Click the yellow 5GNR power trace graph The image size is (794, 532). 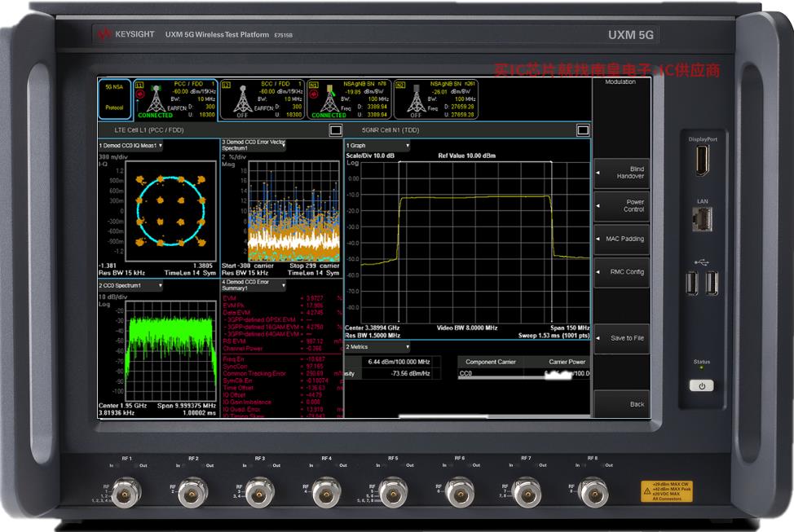tap(474, 243)
